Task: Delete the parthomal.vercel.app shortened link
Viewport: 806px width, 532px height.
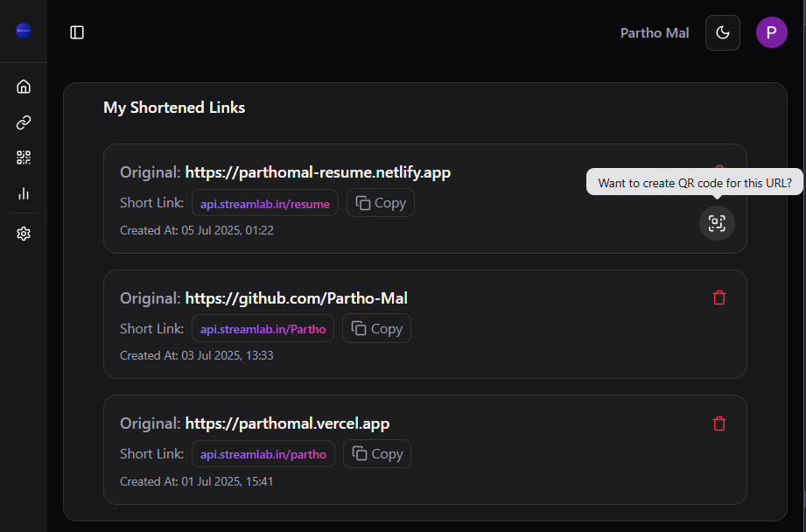Action: (x=719, y=423)
